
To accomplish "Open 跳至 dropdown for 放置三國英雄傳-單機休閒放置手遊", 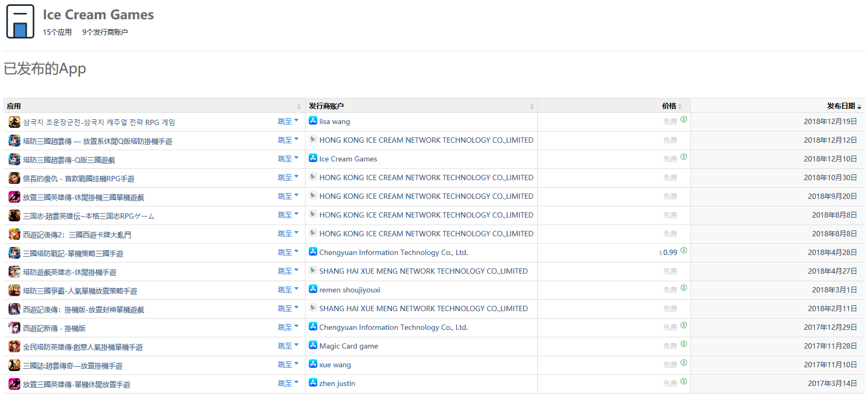I will coord(288,383).
